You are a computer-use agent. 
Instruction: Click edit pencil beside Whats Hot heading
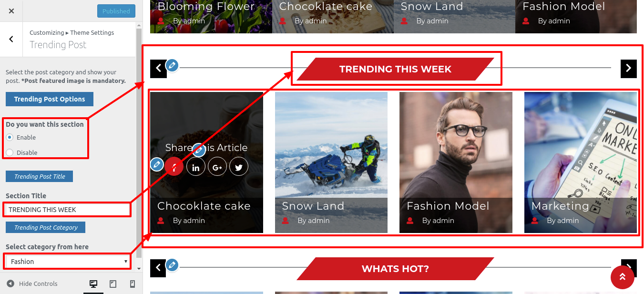click(x=172, y=264)
